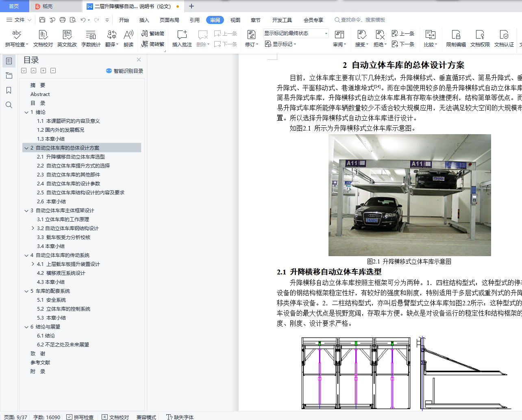
Task: Expand section 4.1 上层载车板提升装置设计
Action: [33, 264]
